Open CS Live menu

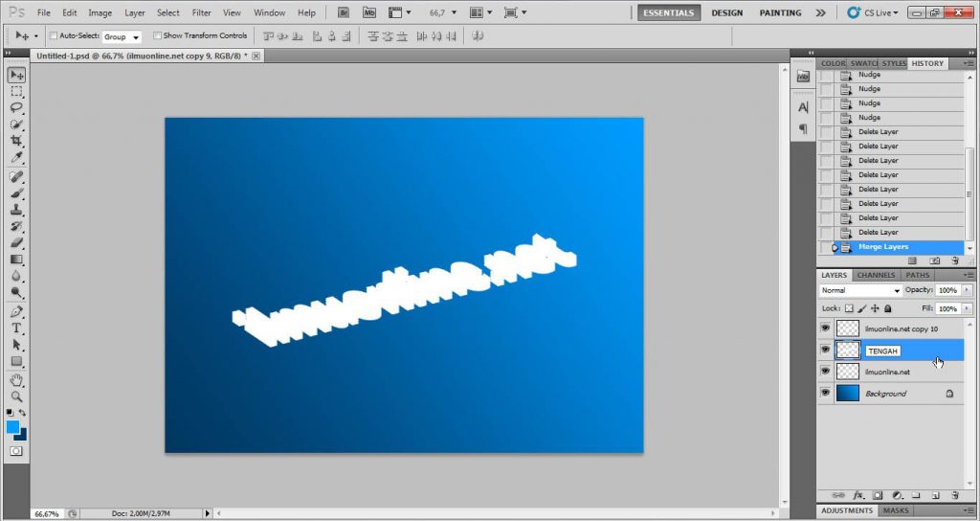[x=873, y=12]
